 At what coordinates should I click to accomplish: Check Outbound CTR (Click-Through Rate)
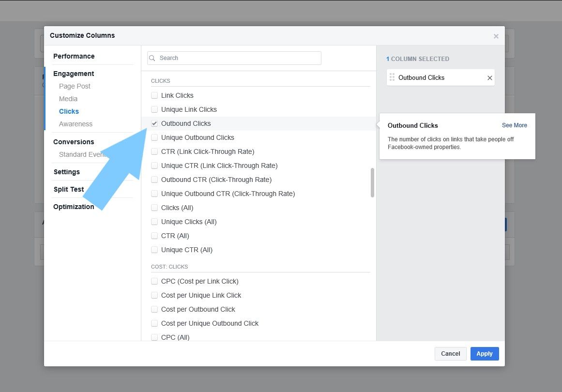(x=154, y=180)
